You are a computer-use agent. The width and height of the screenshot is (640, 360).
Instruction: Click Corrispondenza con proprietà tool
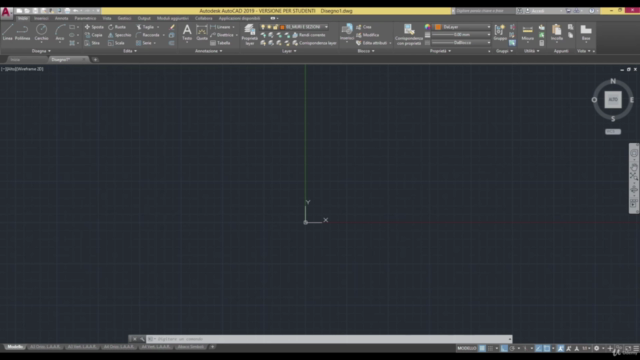(x=409, y=35)
